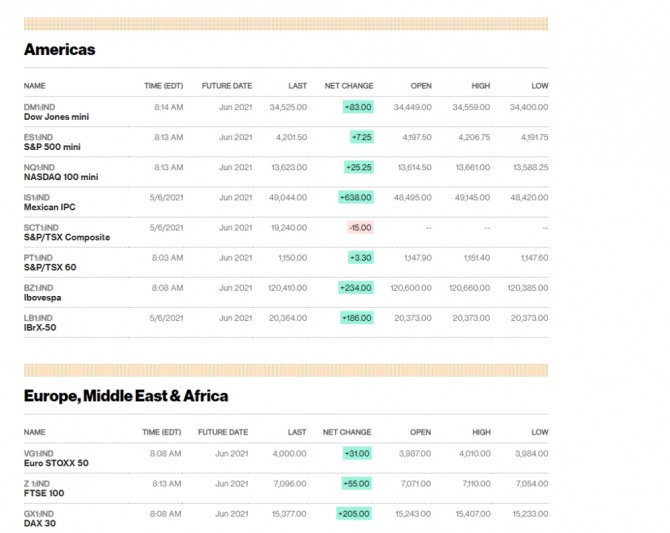The image size is (670, 533).
Task: Select the S&P/TSX 60 row name
Action: 50,267
